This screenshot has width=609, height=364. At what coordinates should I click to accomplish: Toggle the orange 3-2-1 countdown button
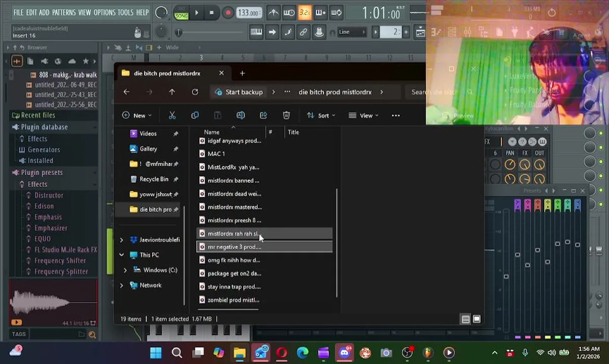pyautogui.click(x=304, y=13)
